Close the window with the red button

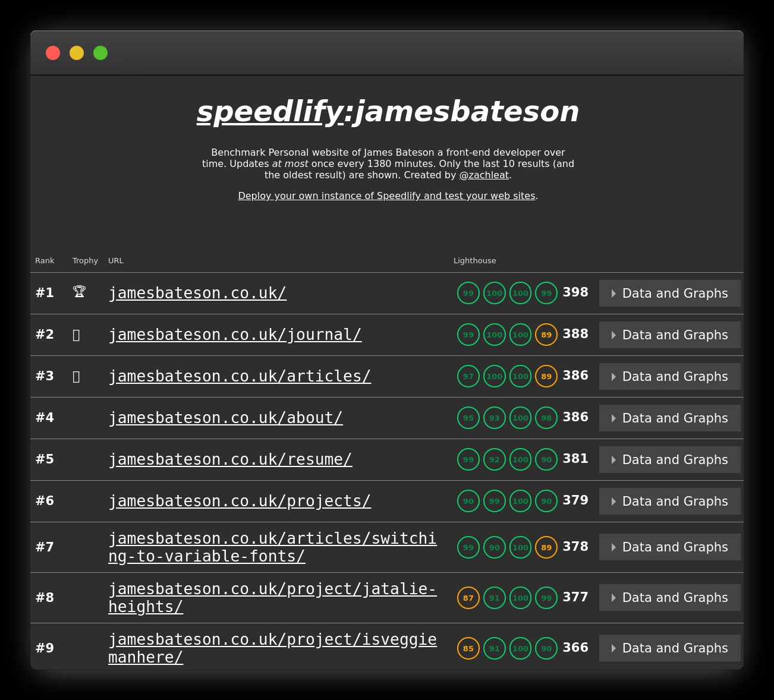tap(53, 53)
